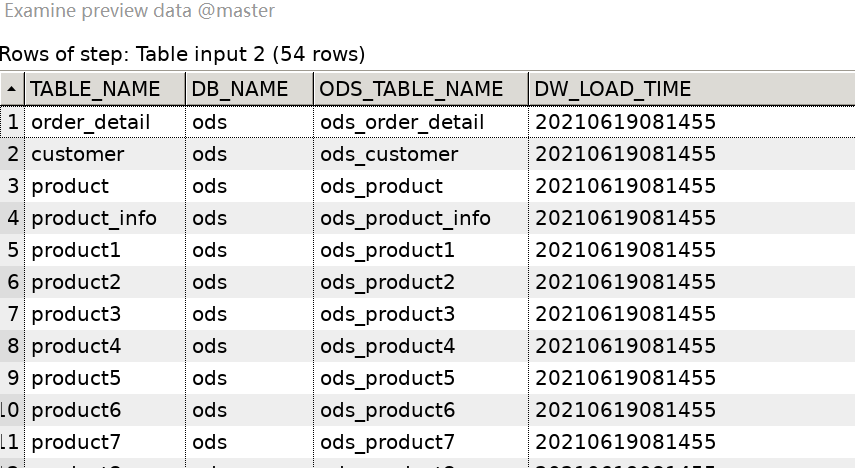Sort by the TABLE_NAME column header
Image resolution: width=855 pixels, height=468 pixels.
pyautogui.click(x=96, y=89)
